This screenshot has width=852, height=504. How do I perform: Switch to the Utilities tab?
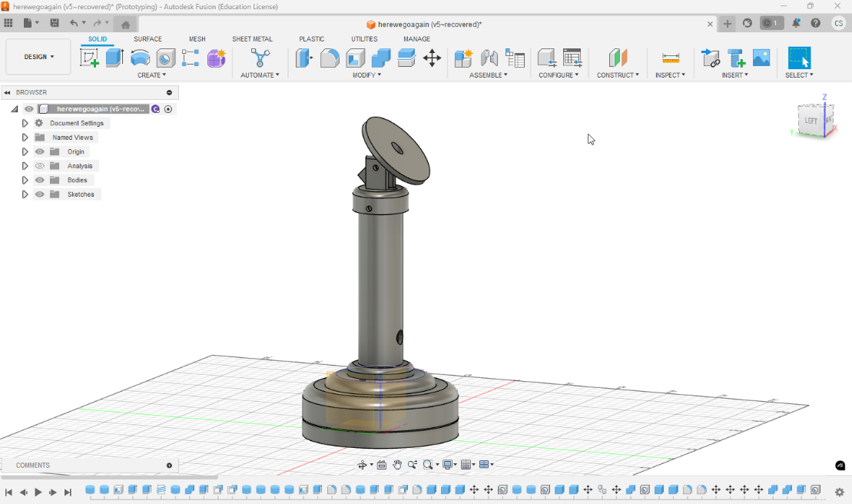point(364,39)
